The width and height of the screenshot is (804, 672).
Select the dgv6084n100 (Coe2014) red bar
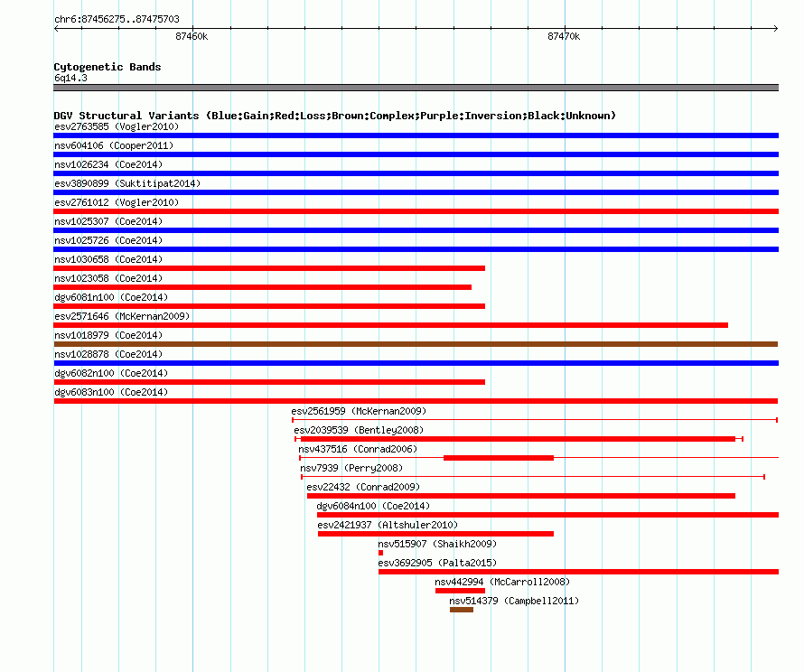pos(547,515)
